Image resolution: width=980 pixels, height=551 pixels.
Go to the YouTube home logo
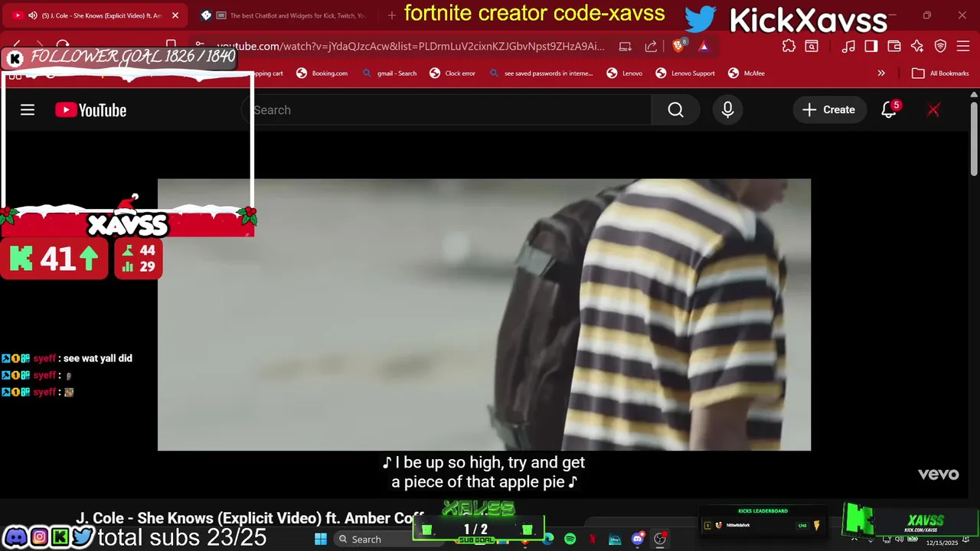click(x=90, y=110)
